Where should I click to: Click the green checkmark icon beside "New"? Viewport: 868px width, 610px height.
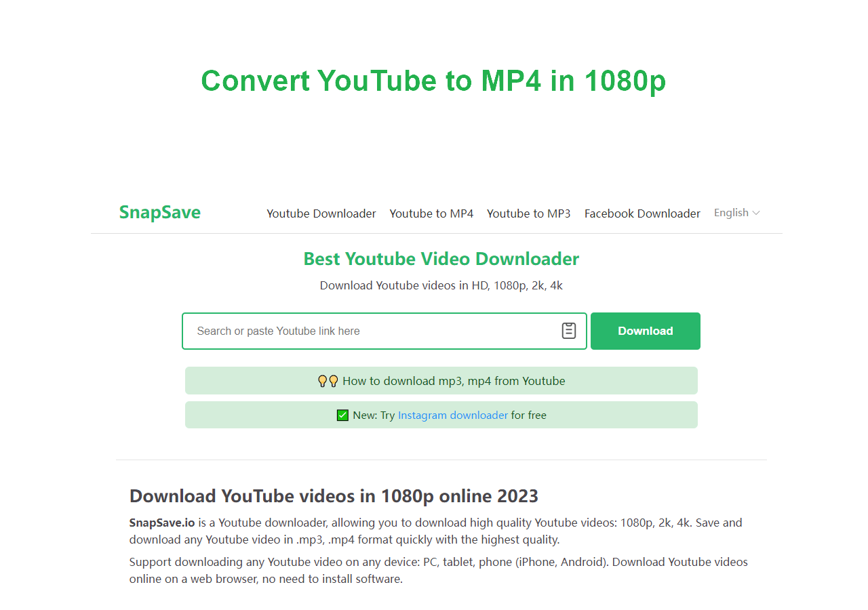[342, 415]
